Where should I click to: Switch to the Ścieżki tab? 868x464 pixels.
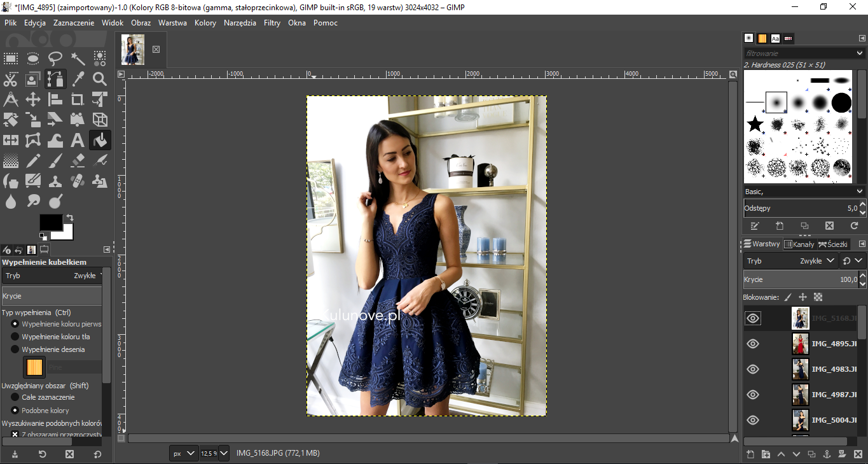(x=832, y=244)
